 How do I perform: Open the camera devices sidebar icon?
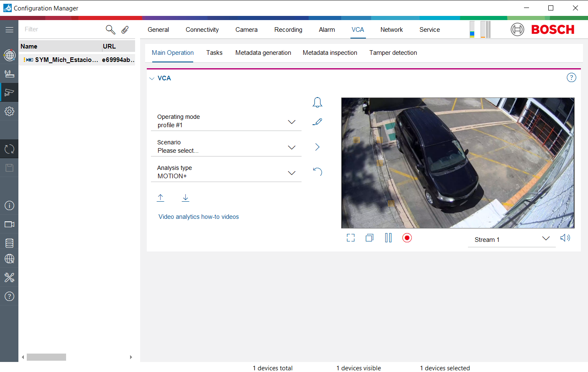pyautogui.click(x=9, y=92)
